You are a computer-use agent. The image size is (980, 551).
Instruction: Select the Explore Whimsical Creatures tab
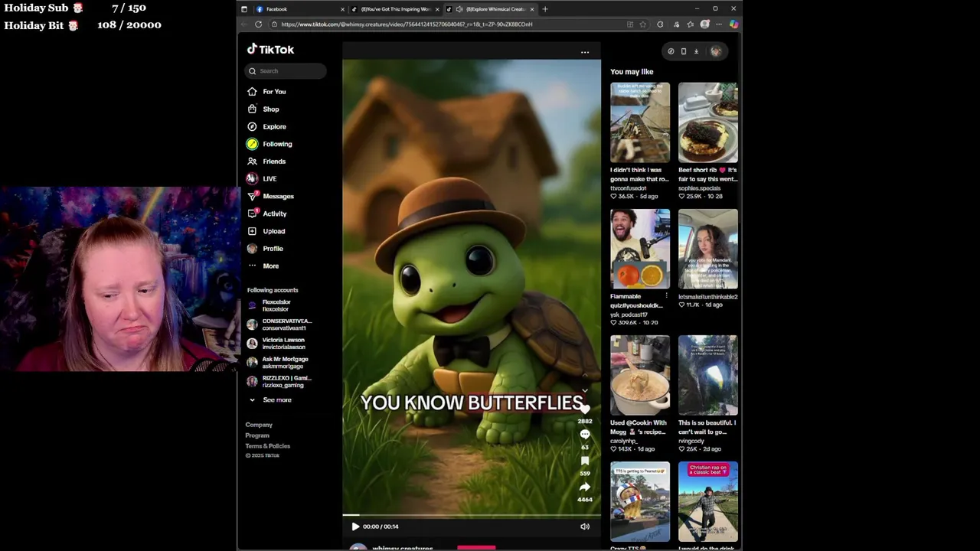pos(490,9)
